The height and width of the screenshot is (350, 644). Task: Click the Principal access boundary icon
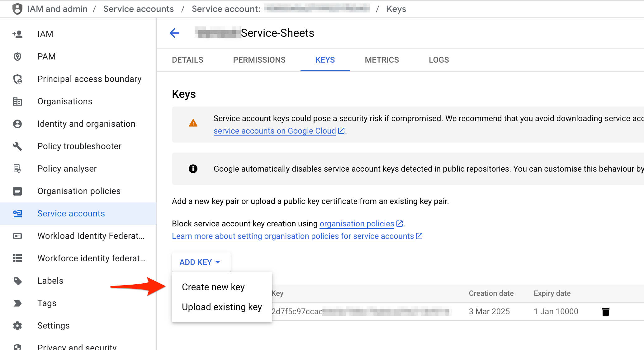coord(17,79)
